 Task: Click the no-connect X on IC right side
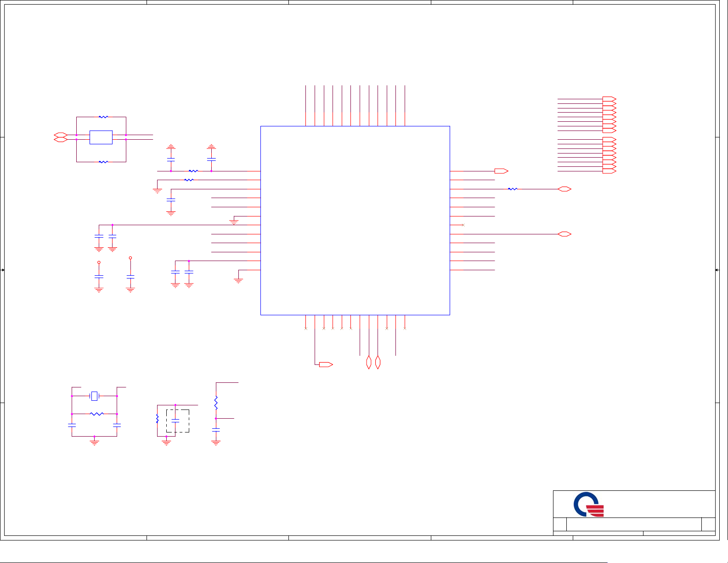463,225
